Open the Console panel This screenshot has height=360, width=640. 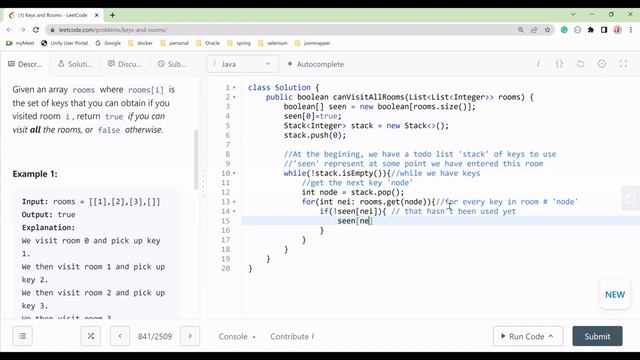(x=237, y=336)
